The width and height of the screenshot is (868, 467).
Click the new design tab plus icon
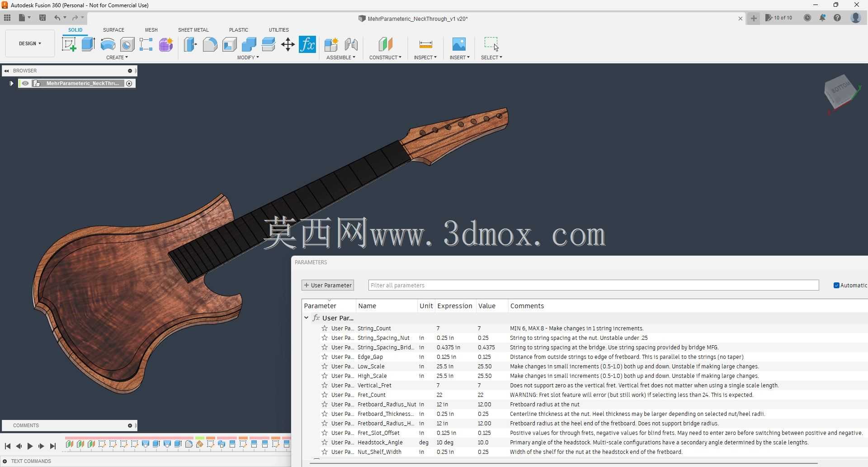754,18
